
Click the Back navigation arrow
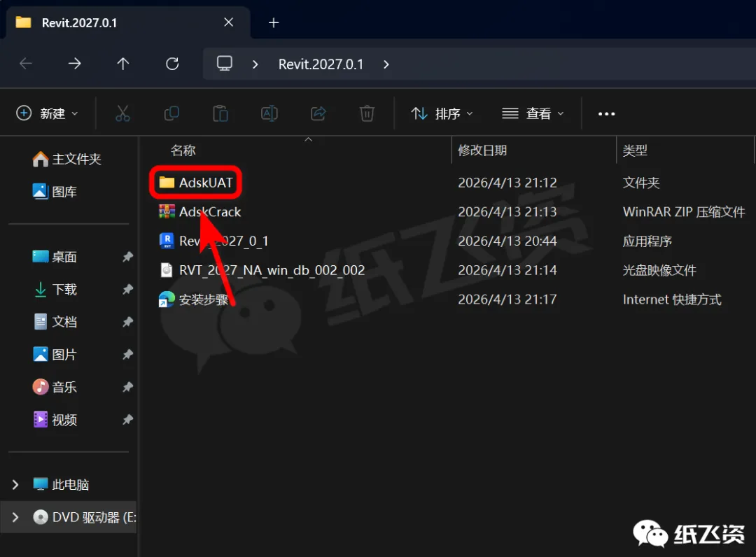[x=26, y=63]
